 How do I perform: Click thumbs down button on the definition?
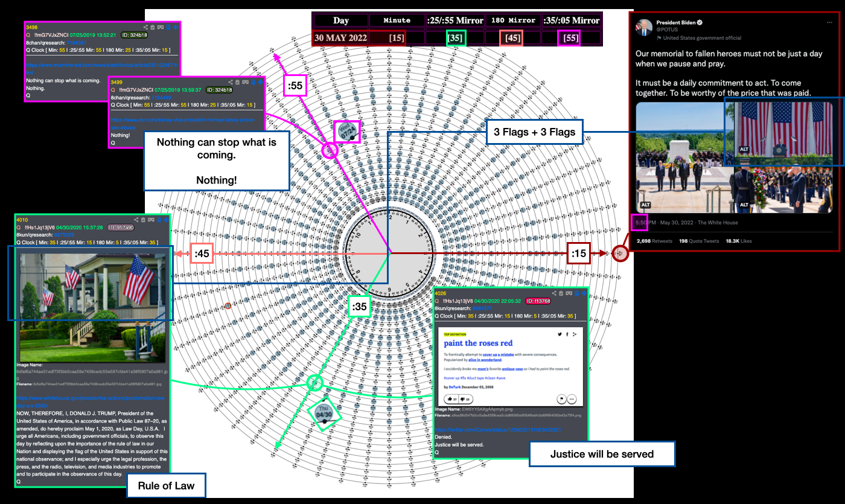click(465, 399)
